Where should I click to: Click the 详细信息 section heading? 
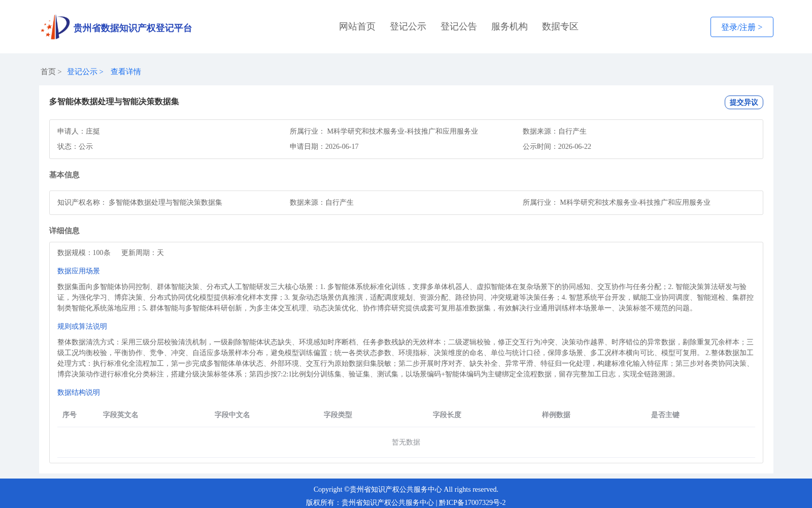click(64, 231)
